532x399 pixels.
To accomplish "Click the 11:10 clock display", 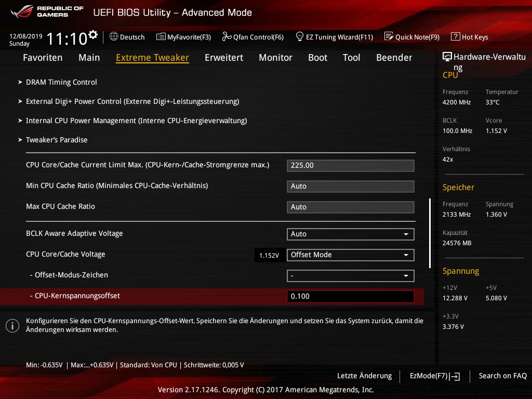I will [x=67, y=38].
